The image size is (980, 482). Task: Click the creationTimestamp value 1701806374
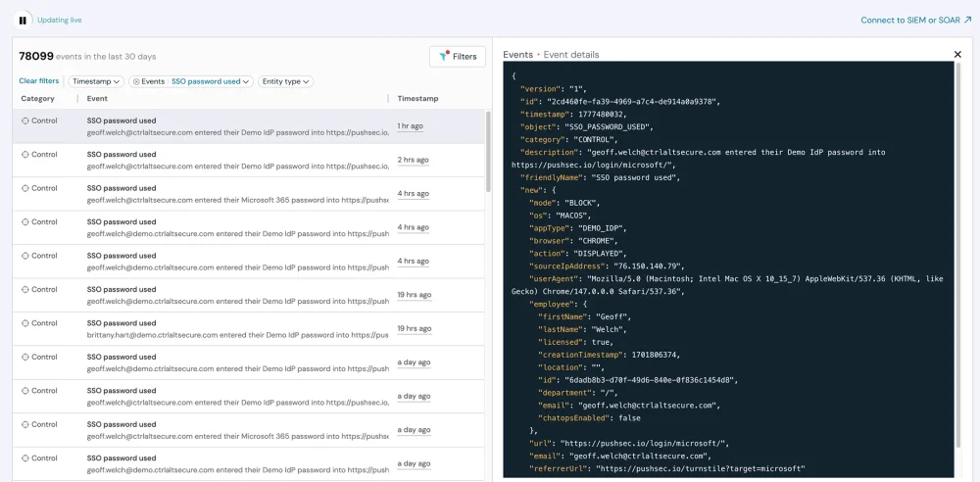655,355
